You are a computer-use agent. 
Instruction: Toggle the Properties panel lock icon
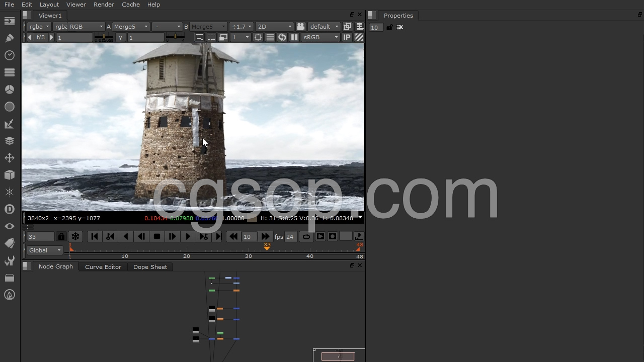pyautogui.click(x=389, y=27)
